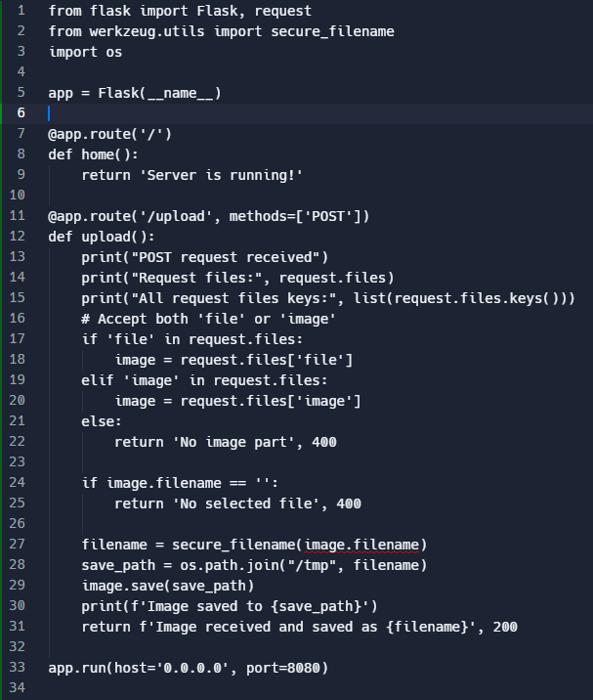Click the comment about accepting file or image
The image size is (593, 700).
point(209,319)
